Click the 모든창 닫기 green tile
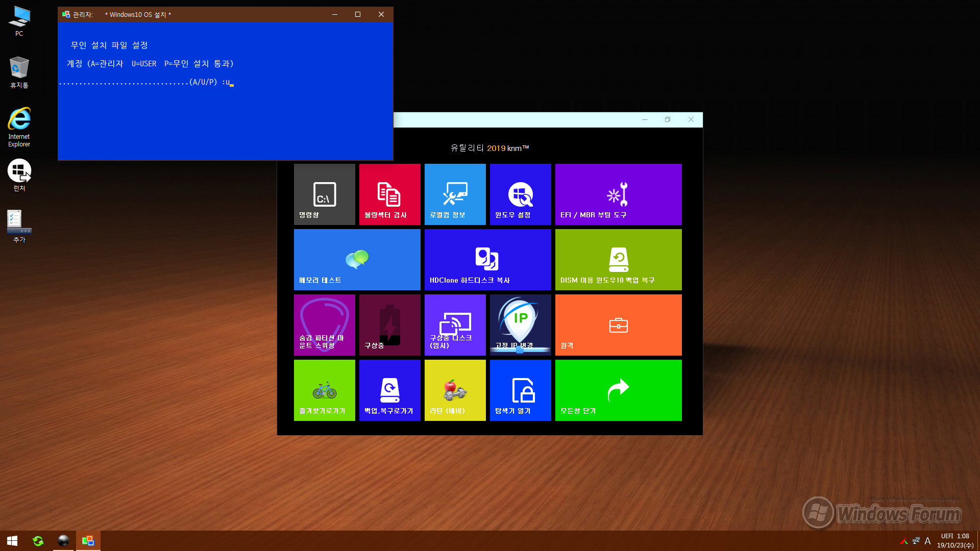This screenshot has width=980, height=551. click(x=619, y=390)
